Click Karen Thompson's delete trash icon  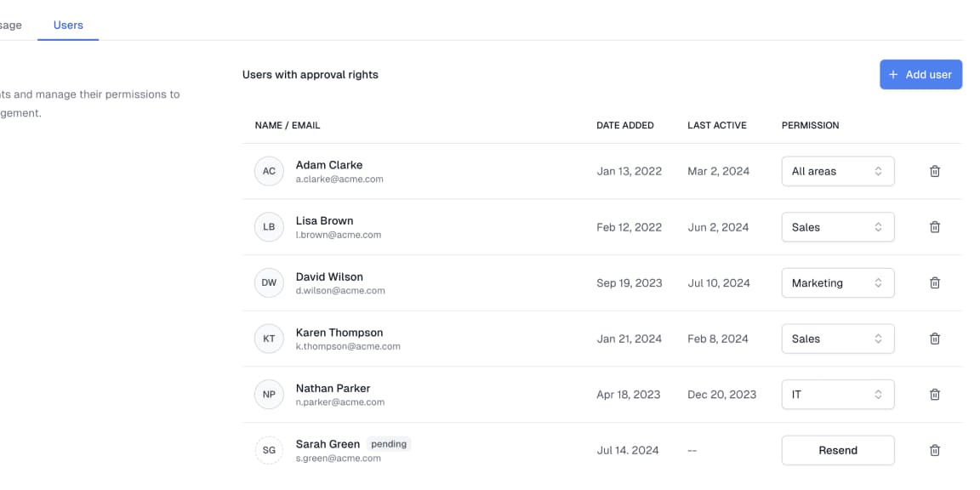(934, 339)
